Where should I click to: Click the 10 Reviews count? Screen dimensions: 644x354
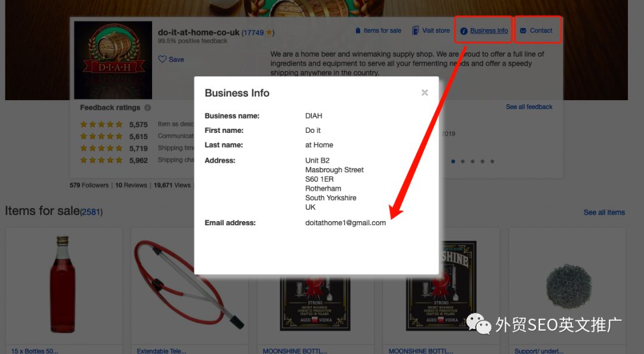[131, 185]
